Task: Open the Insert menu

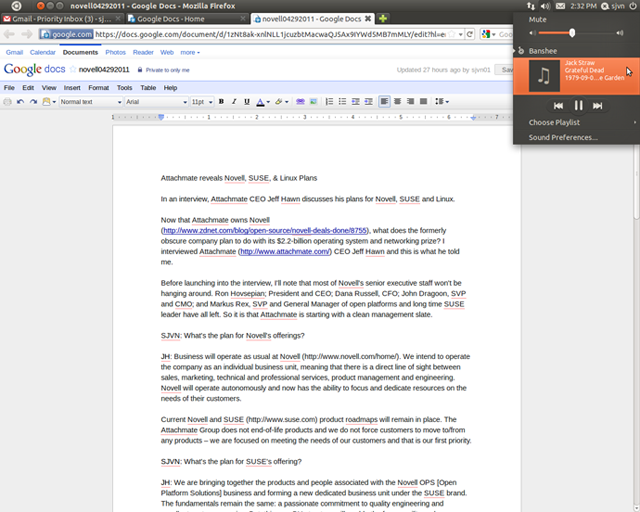Action: [x=72, y=88]
